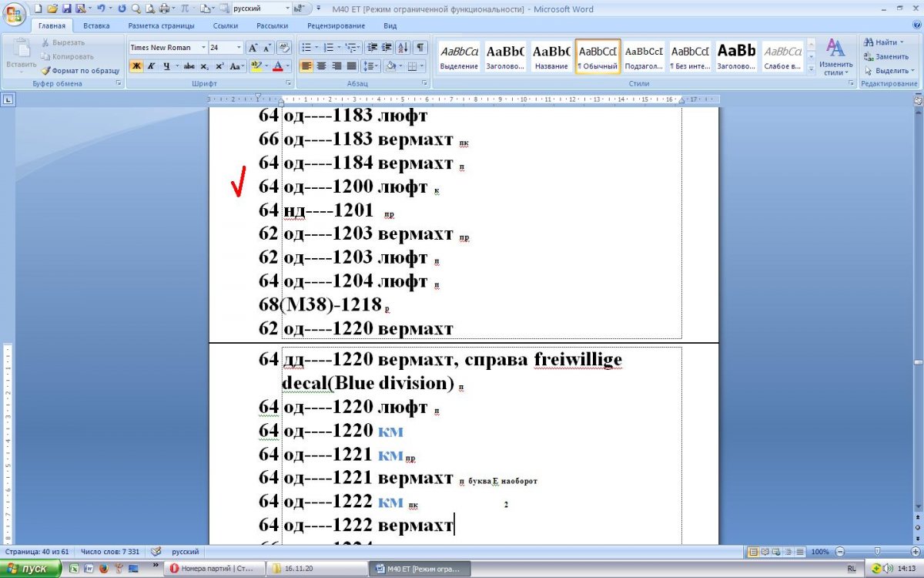Image resolution: width=924 pixels, height=578 pixels.
Task: Open the Change Styles menu
Action: pyautogui.click(x=835, y=58)
